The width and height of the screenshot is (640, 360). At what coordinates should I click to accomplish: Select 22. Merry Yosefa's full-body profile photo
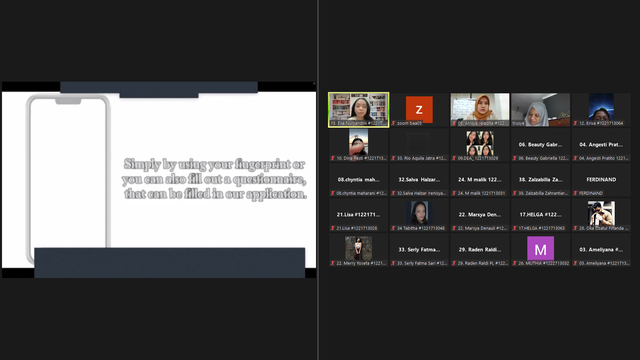358,248
